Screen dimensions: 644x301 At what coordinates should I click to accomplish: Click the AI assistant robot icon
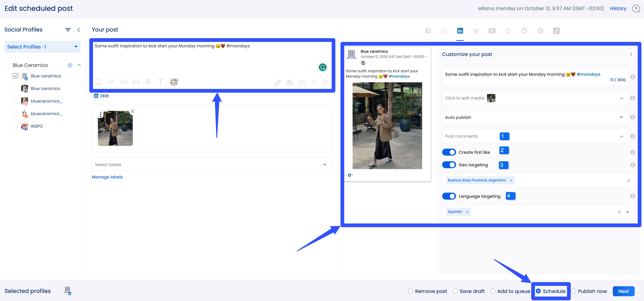tap(174, 81)
